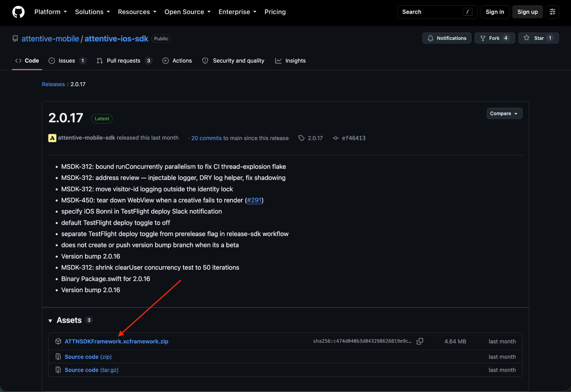Focus the Search input field
This screenshot has height=392, width=571.
437,12
